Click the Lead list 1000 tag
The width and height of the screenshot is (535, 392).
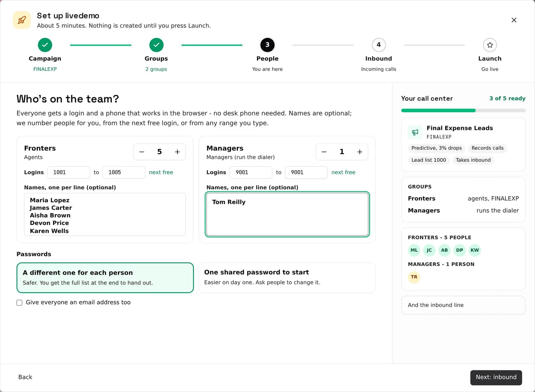click(x=429, y=160)
